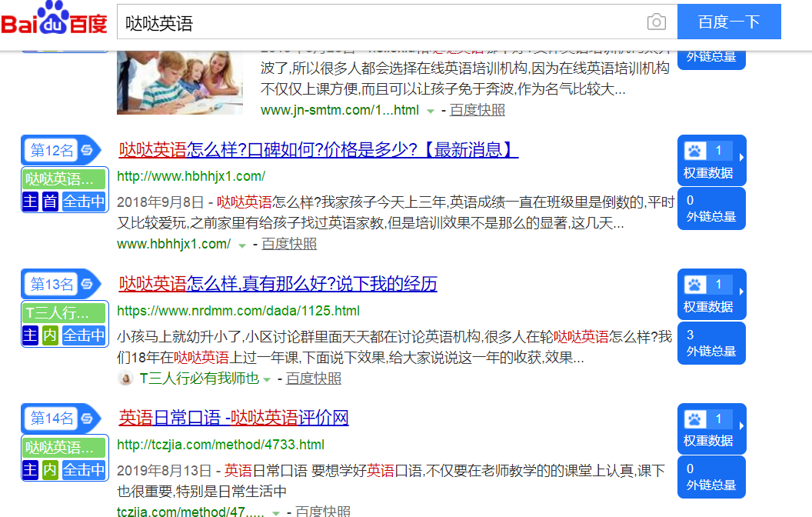This screenshot has width=812, height=517.
Task: Open http://www.hbhhjx1.com/ green URL
Action: (x=191, y=176)
